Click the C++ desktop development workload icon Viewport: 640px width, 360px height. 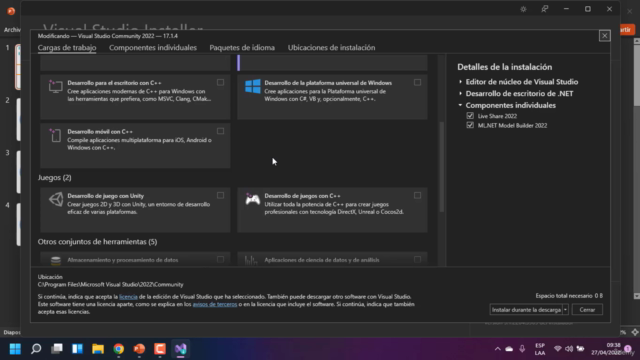pos(55,87)
